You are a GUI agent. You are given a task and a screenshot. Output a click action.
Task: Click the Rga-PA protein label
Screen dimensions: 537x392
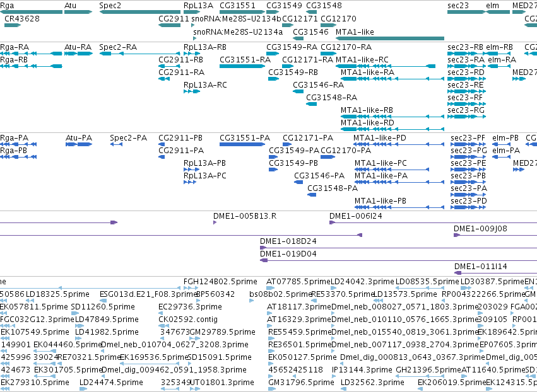point(14,138)
